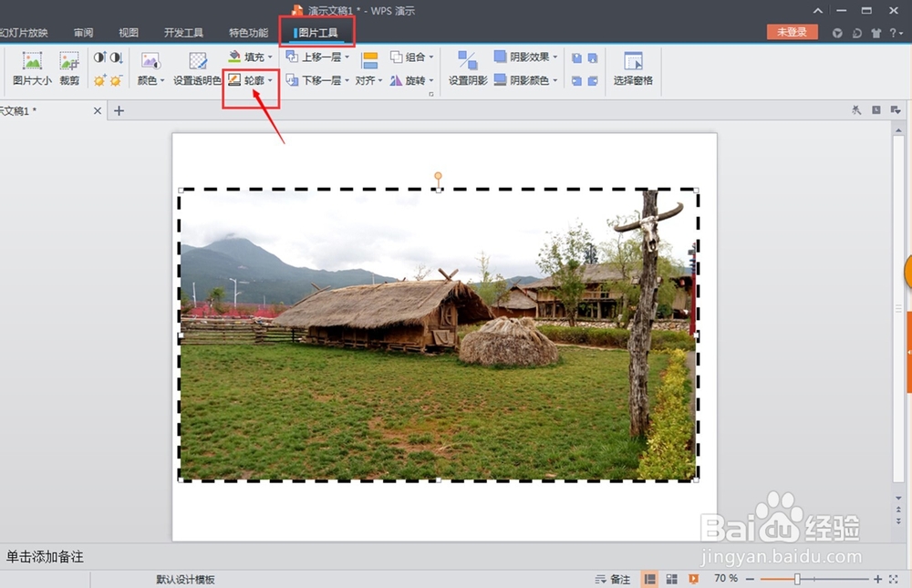Screen dimensions: 912x588
Task: Nudge shadow right icon
Action: [593, 81]
